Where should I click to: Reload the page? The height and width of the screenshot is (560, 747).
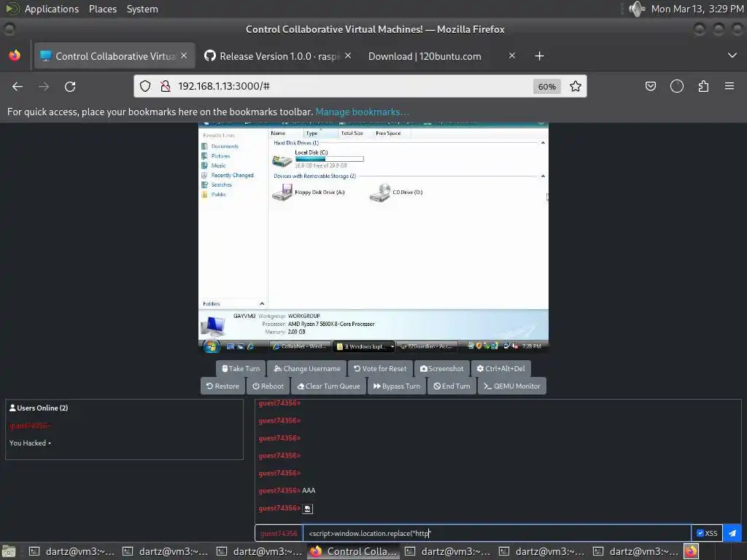click(70, 86)
